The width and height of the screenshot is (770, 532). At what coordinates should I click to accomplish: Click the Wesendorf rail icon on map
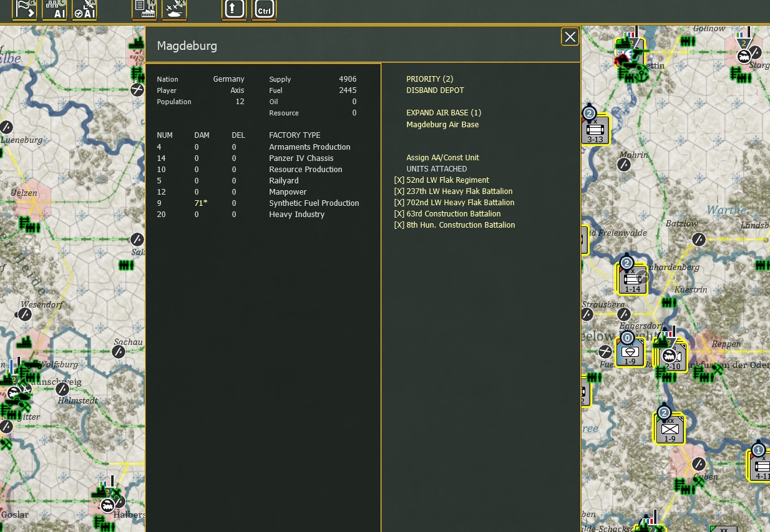pyautogui.click(x=24, y=315)
